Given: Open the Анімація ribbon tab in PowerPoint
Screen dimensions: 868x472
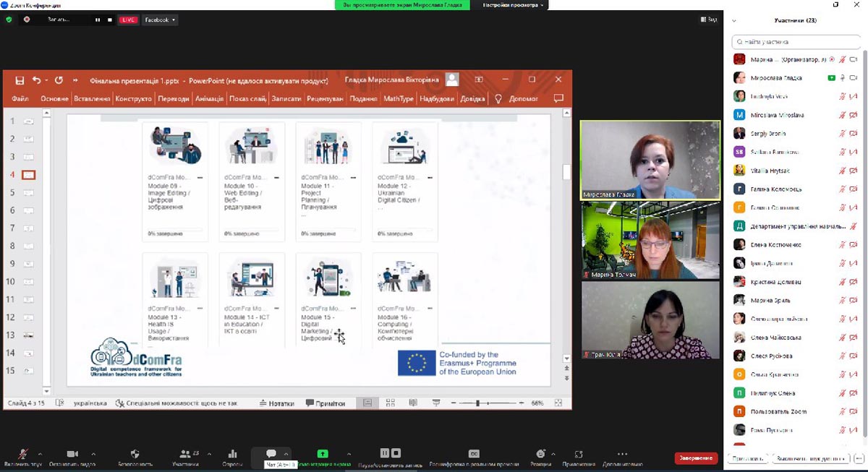Looking at the screenshot, I should (209, 98).
